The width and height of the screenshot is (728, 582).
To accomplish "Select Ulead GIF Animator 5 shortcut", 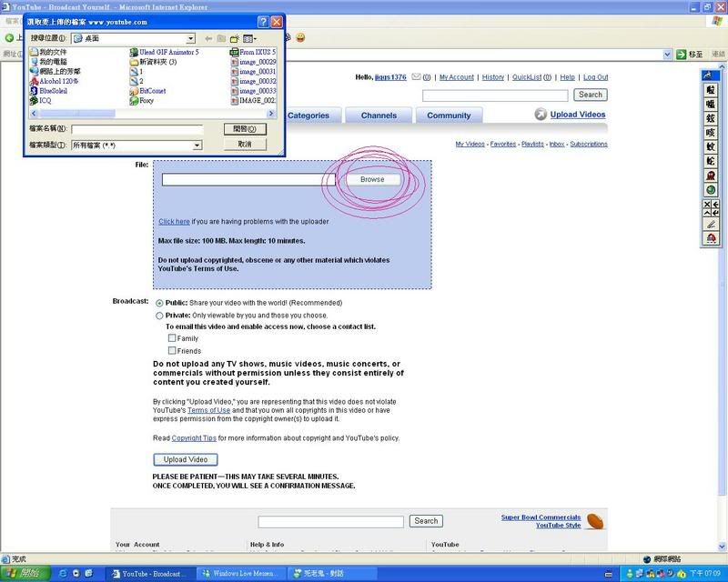I will (x=165, y=52).
